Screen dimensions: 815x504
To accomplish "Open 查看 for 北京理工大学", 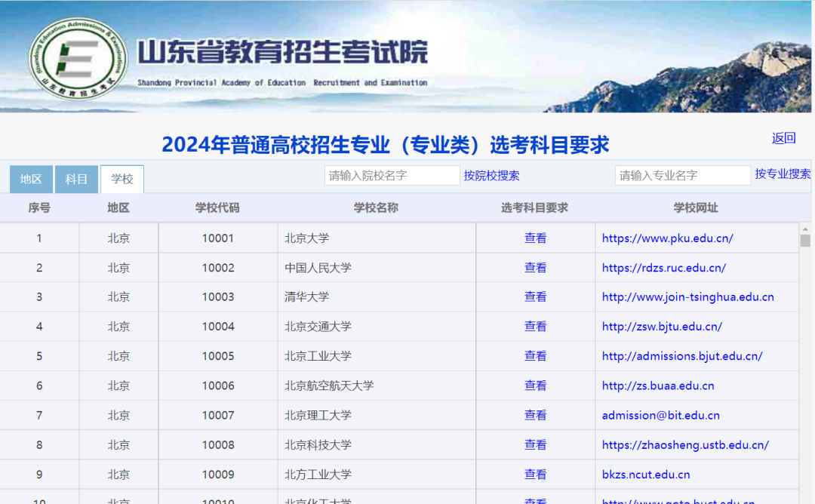I will click(535, 415).
